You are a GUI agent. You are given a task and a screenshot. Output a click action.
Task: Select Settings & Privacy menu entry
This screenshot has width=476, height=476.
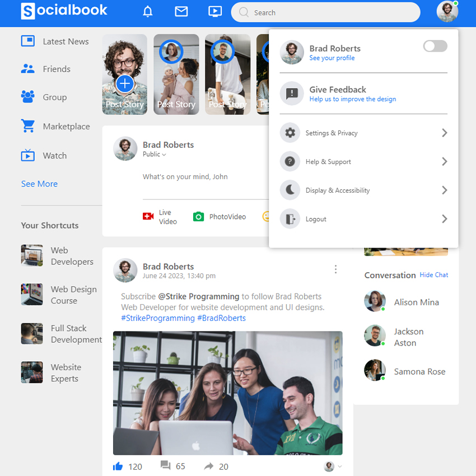click(x=363, y=133)
